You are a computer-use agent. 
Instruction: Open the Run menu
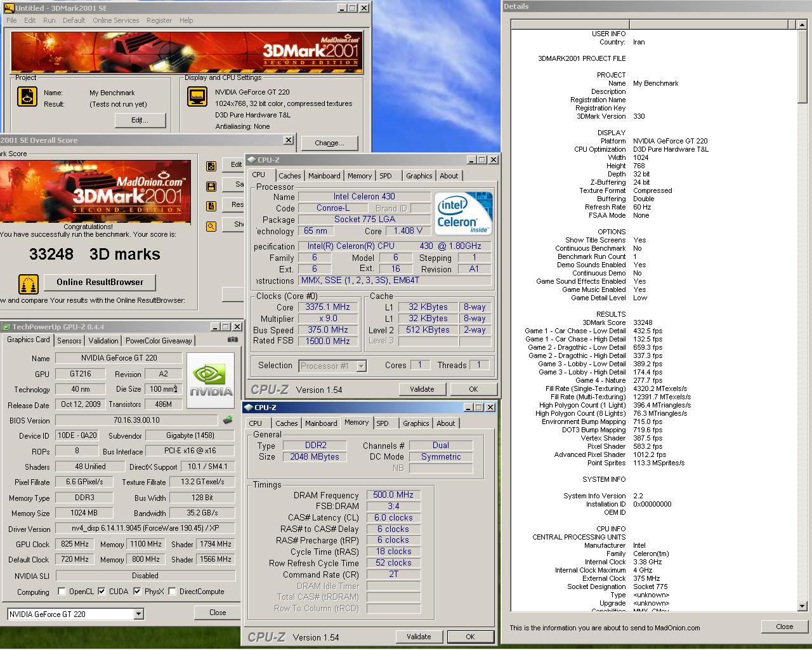49,20
